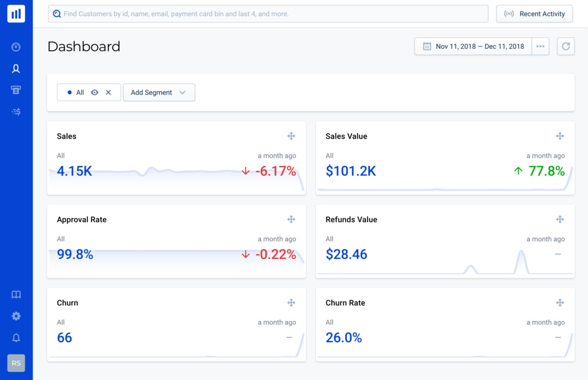This screenshot has width=588, height=380.
Task: Click the store icon in sidebar
Action: click(16, 90)
